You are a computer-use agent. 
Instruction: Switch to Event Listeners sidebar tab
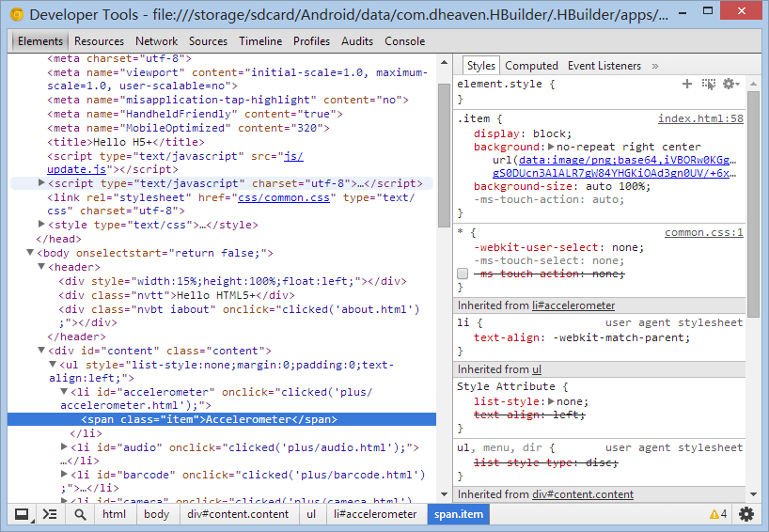(604, 66)
